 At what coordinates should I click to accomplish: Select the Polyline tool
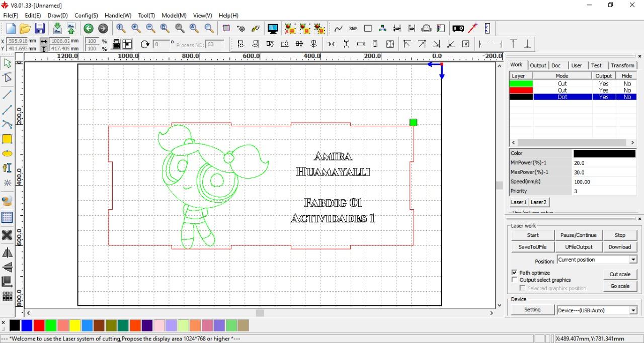(x=7, y=110)
